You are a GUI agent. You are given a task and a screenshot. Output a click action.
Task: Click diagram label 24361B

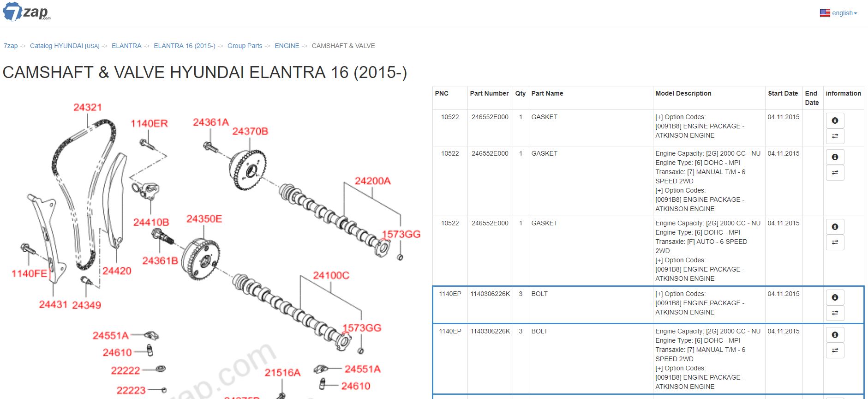pyautogui.click(x=160, y=260)
